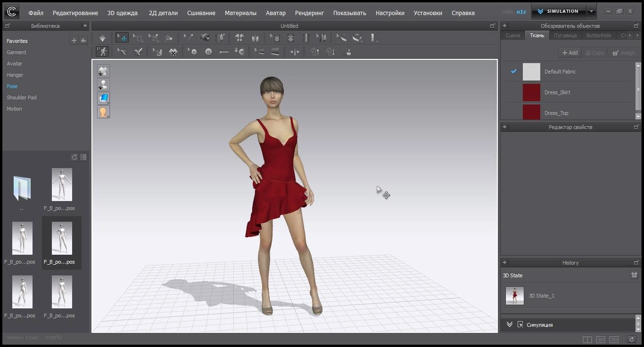Click the Assign fabric button

coord(624,53)
